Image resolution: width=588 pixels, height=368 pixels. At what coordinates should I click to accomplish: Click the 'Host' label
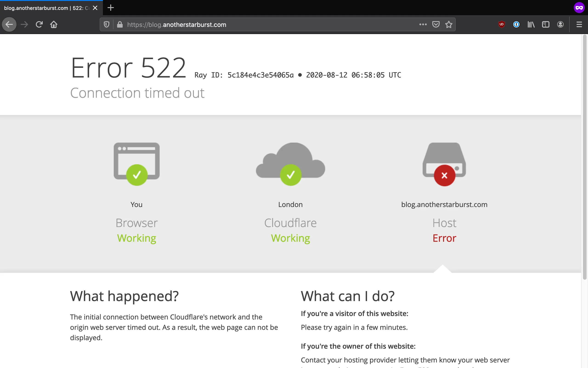click(444, 223)
